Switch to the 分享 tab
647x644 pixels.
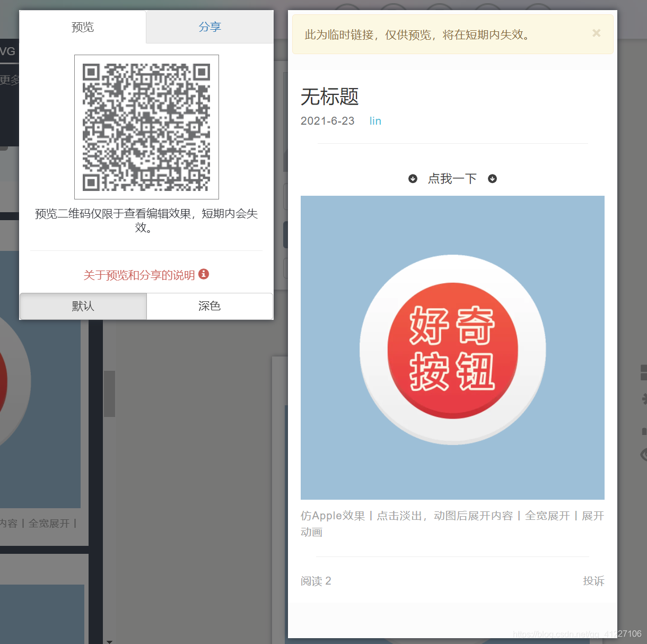point(210,27)
